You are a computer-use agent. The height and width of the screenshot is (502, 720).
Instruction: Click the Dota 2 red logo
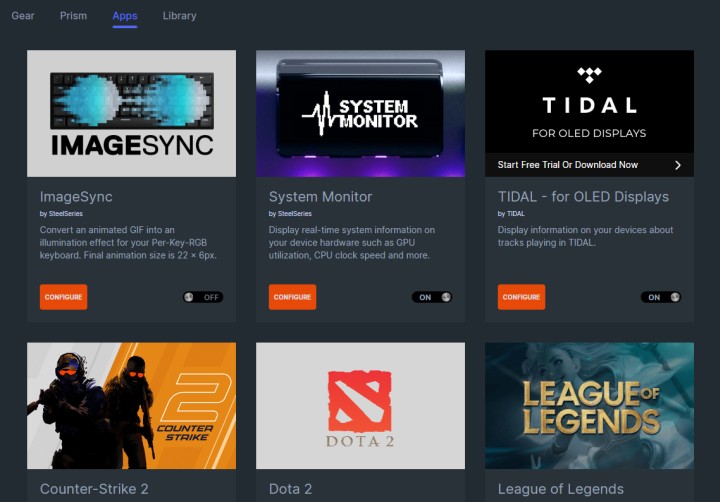360,400
